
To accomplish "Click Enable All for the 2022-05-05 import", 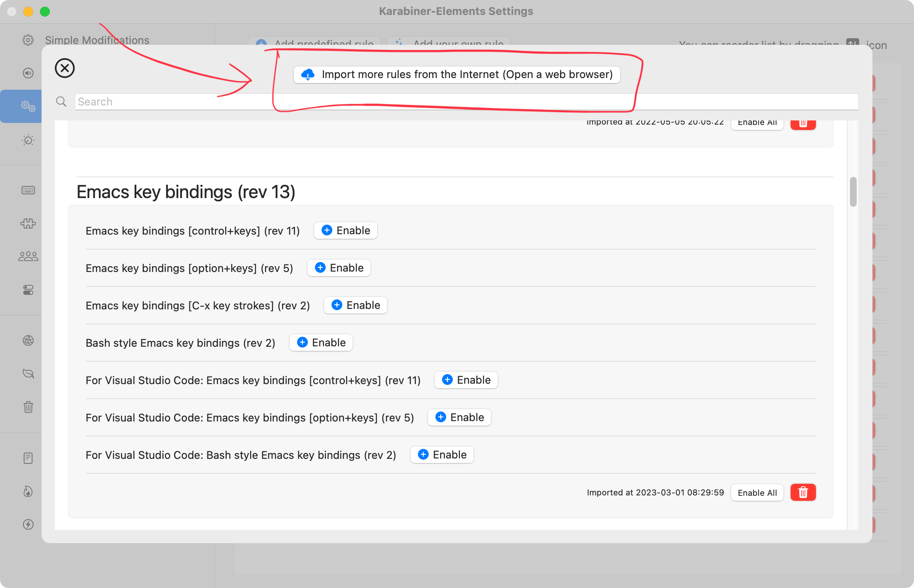I will coord(757,124).
